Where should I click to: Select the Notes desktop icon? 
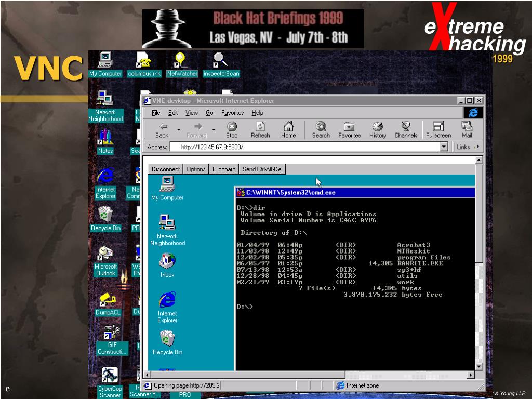pos(105,141)
